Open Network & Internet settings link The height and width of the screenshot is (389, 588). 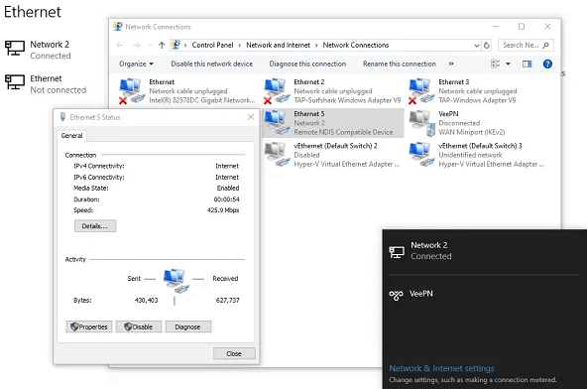click(x=441, y=368)
